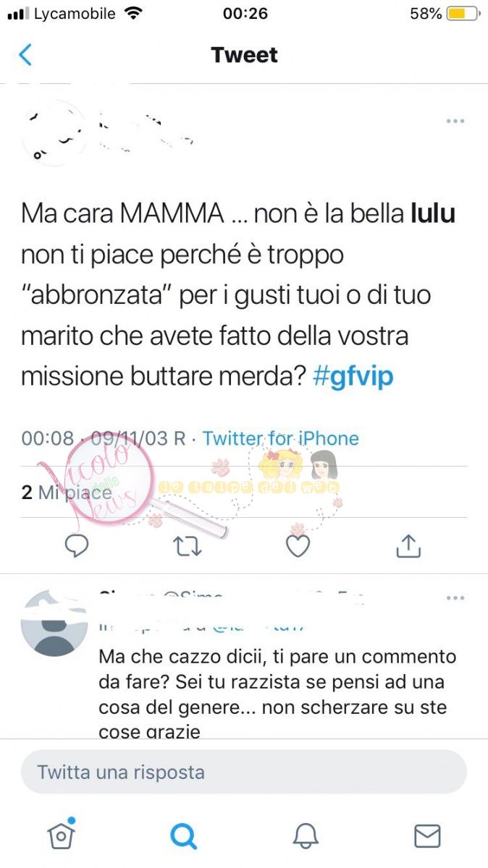
Task: Expand the main tweet's three-dot menu
Action: click(x=455, y=121)
